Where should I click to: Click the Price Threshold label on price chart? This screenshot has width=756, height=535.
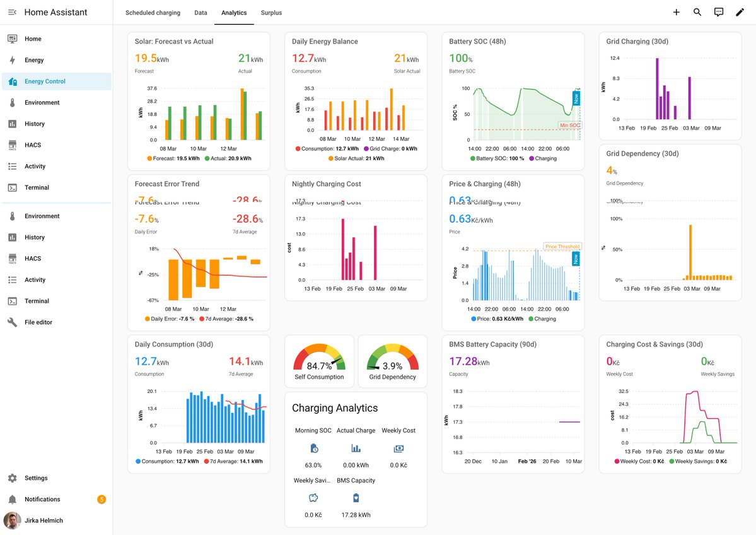562,247
